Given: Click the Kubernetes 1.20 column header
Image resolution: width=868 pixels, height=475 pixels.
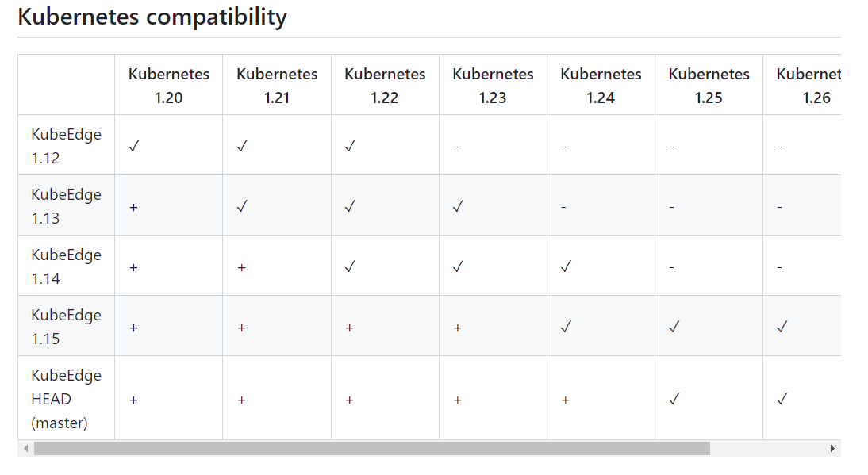Looking at the screenshot, I should click(169, 86).
